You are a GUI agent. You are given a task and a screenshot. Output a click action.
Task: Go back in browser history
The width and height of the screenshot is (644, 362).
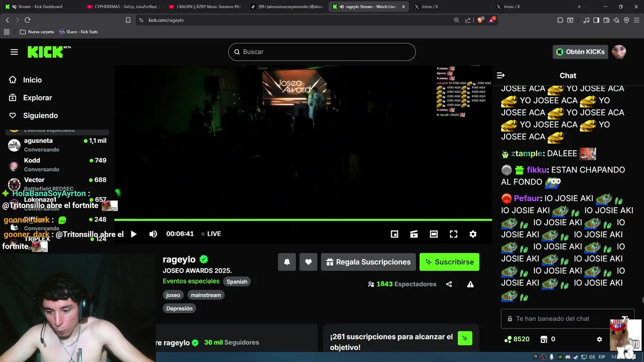[7, 20]
